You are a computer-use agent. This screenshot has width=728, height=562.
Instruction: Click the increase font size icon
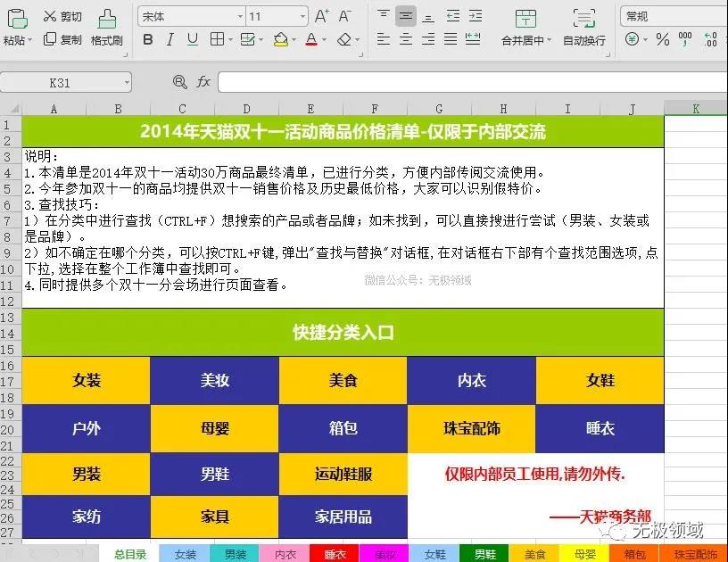pos(322,16)
